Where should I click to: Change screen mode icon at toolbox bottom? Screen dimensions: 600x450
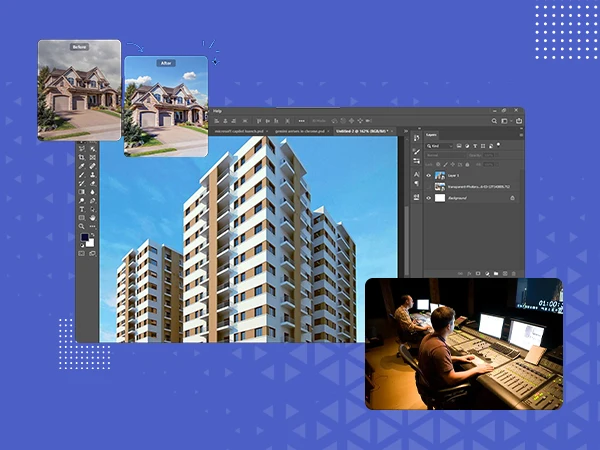coord(93,253)
